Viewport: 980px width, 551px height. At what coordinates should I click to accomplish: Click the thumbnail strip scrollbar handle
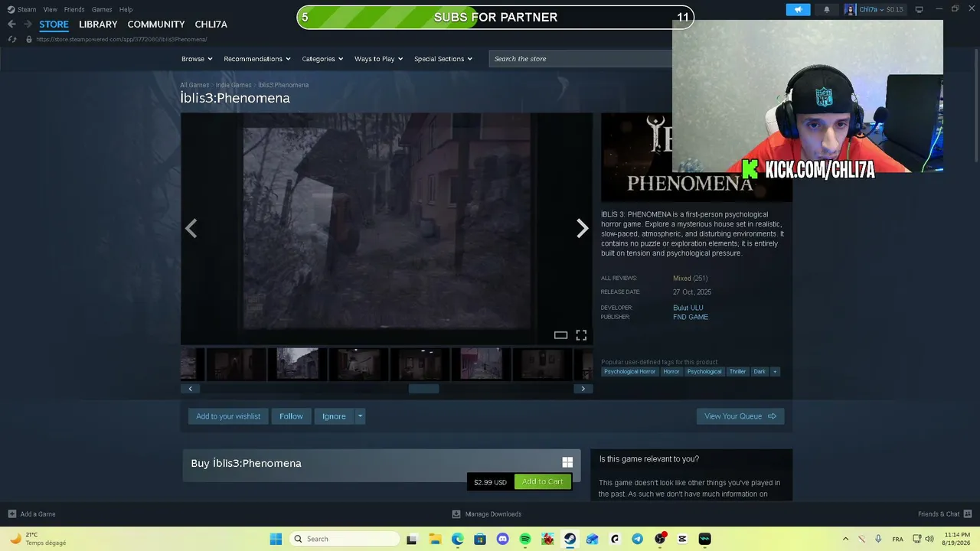423,389
